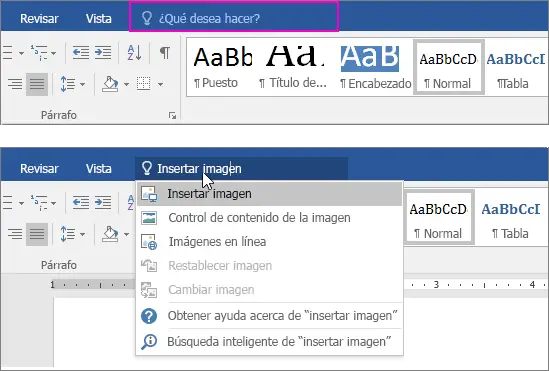Image resolution: width=549 pixels, height=371 pixels.
Task: Open Párrafo dialog launcher in upper ribbon
Action: click(x=172, y=115)
